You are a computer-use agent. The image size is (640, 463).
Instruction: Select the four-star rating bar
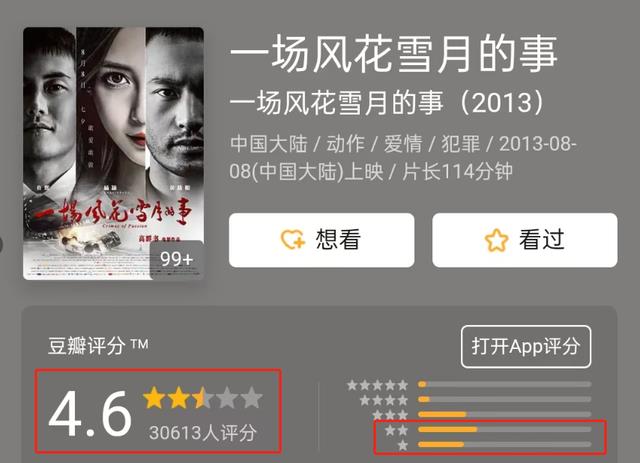504,399
